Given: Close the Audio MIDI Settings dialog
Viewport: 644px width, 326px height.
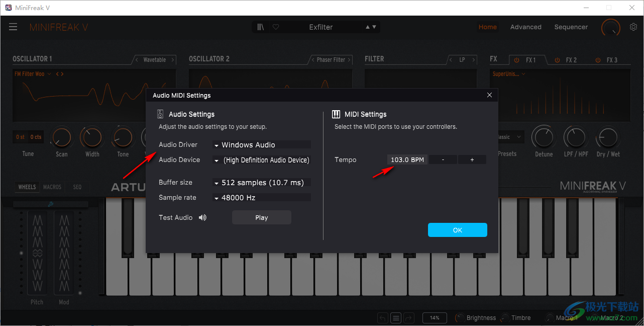Looking at the screenshot, I should coord(489,95).
